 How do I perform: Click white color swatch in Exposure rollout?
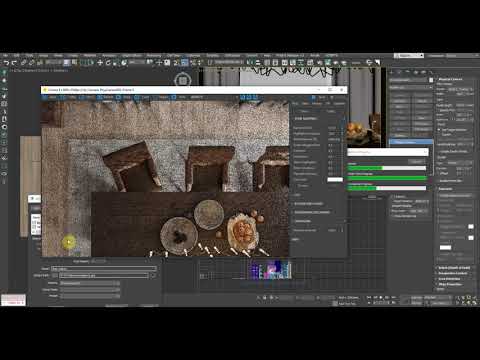(x=445, y=248)
